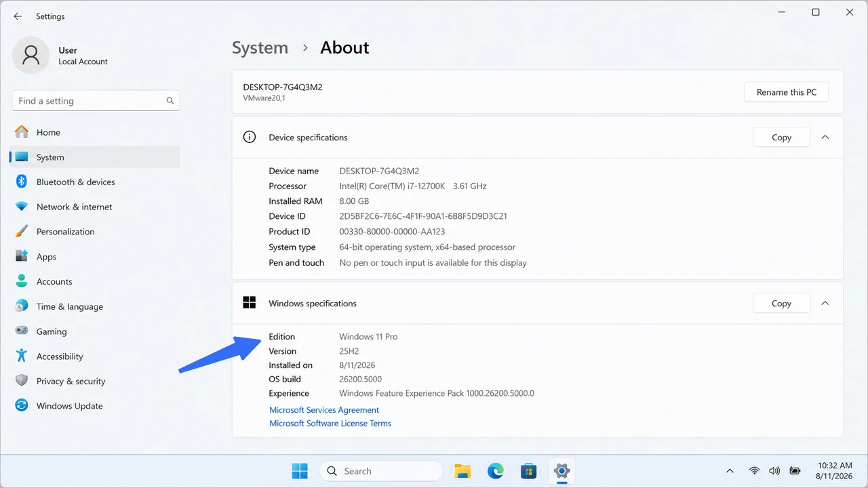Screen dimensions: 868x488
Task: Click the VMware20,1 model text
Action: (x=264, y=98)
